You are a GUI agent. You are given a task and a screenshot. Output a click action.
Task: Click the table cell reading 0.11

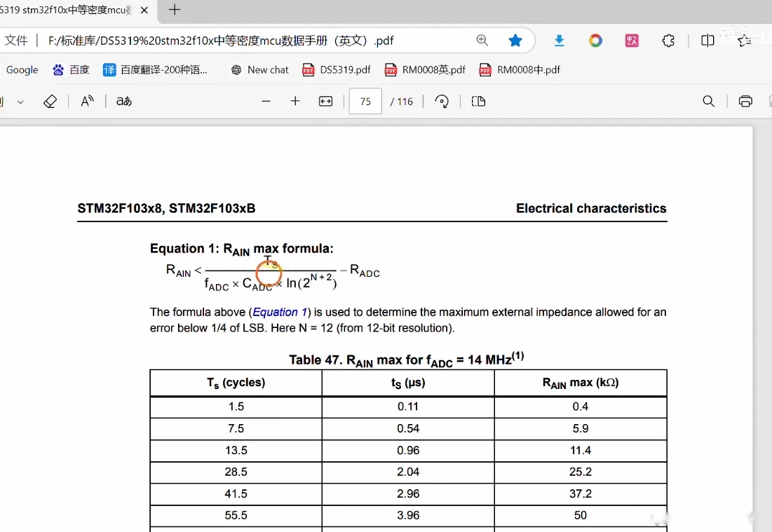point(408,407)
